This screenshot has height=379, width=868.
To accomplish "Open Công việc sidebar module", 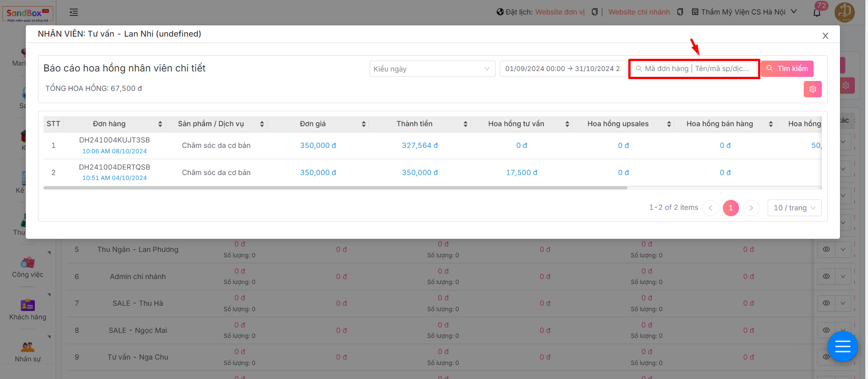I will pos(28,267).
